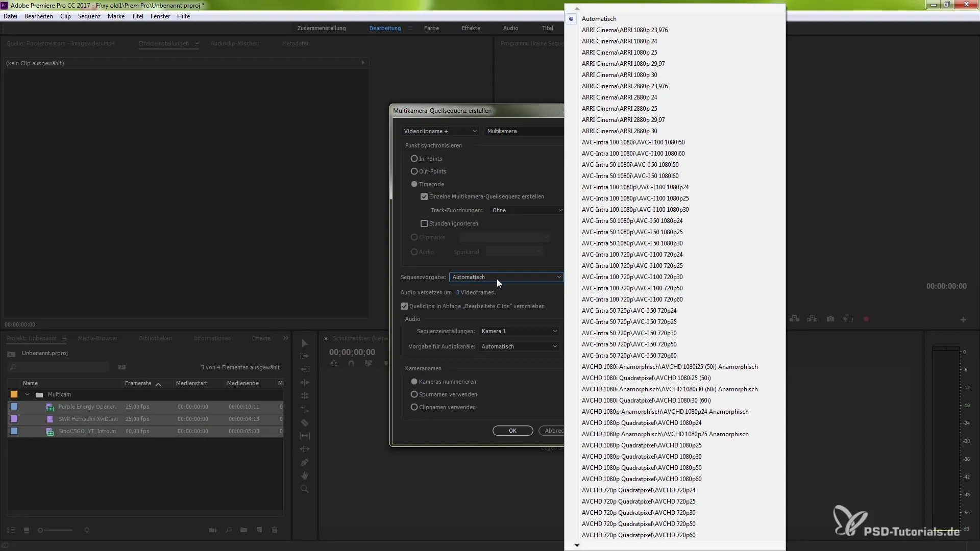Select Out-Points sync option
Screen dimensions: 980x551
point(414,171)
